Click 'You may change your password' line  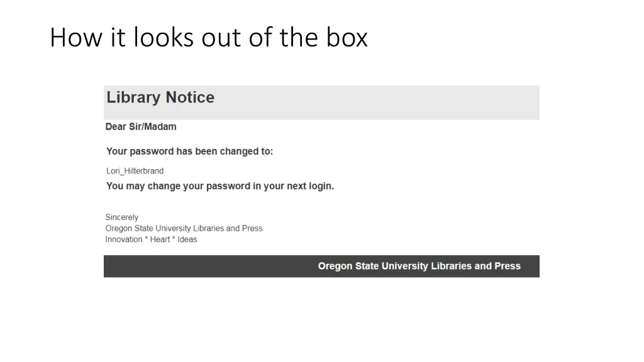(x=219, y=186)
